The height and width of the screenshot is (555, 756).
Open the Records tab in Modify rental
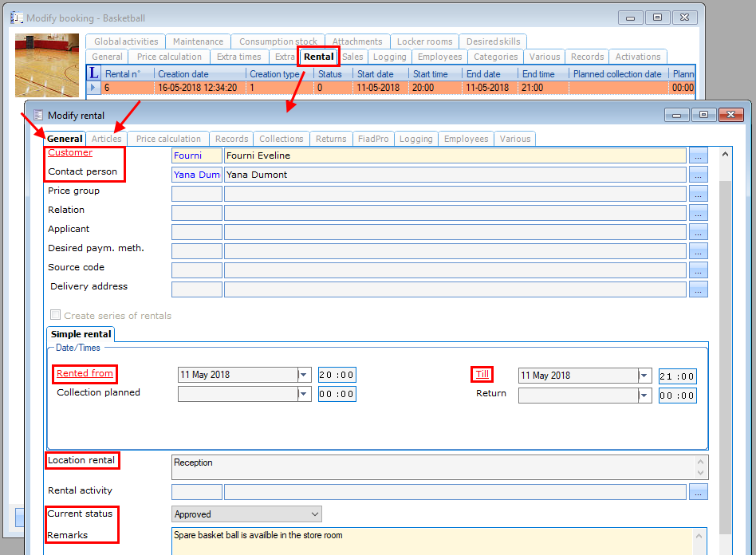click(231, 139)
